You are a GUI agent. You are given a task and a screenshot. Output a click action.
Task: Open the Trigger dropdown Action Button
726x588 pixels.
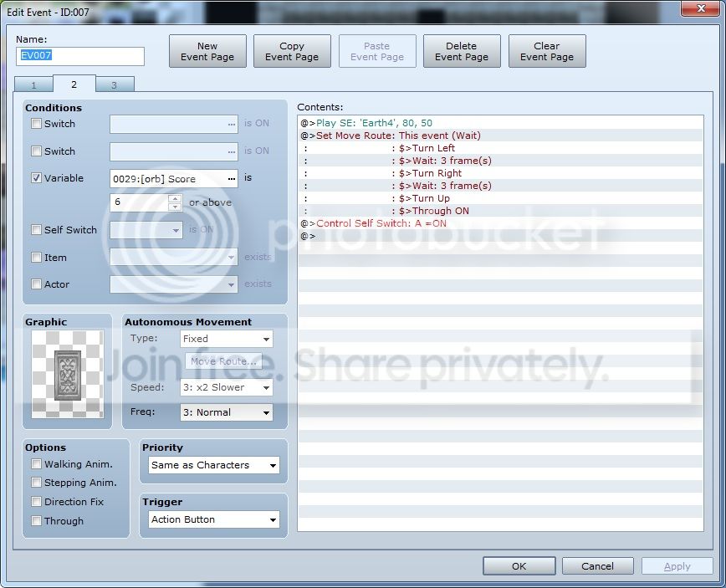click(214, 519)
